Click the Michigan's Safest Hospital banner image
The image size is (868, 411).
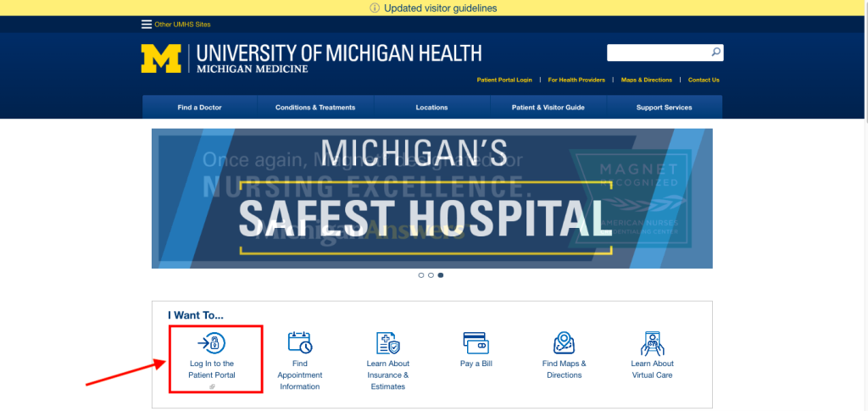point(431,198)
